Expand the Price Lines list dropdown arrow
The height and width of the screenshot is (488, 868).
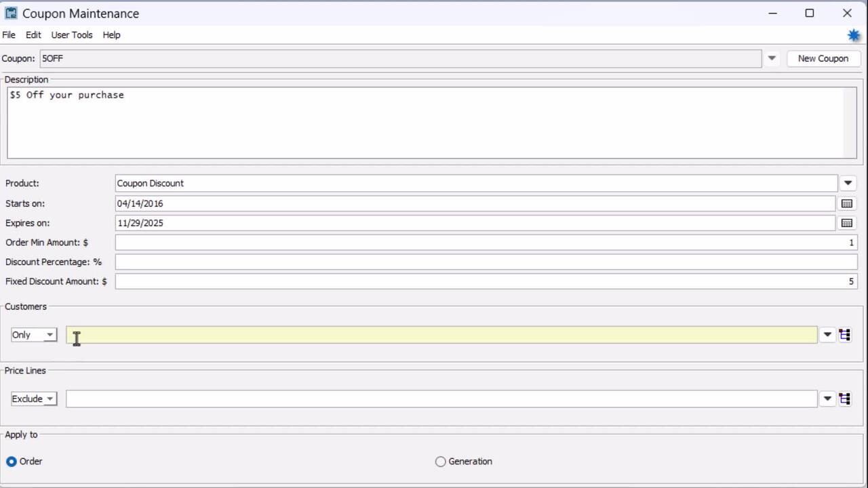[x=827, y=399]
